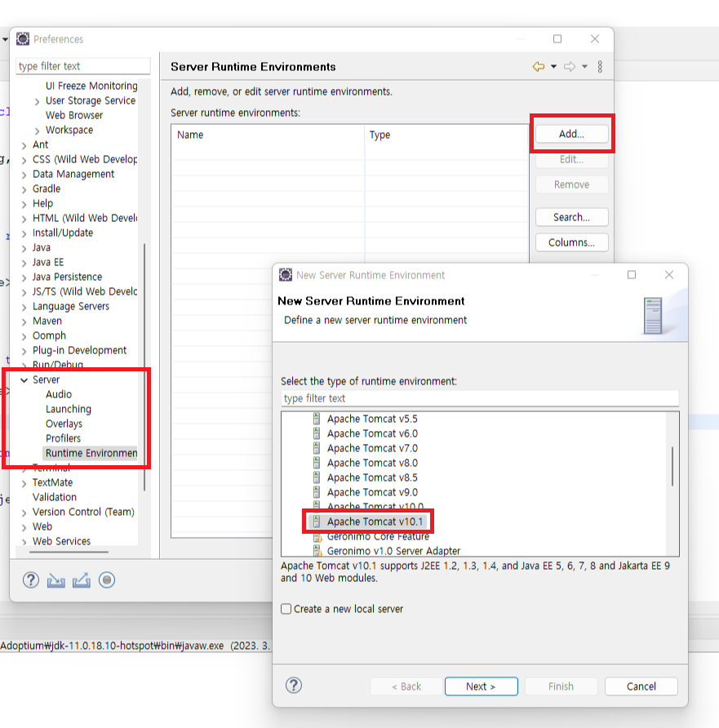This screenshot has width=719, height=728.
Task: Select Language Servers preferences item
Action: point(71,306)
